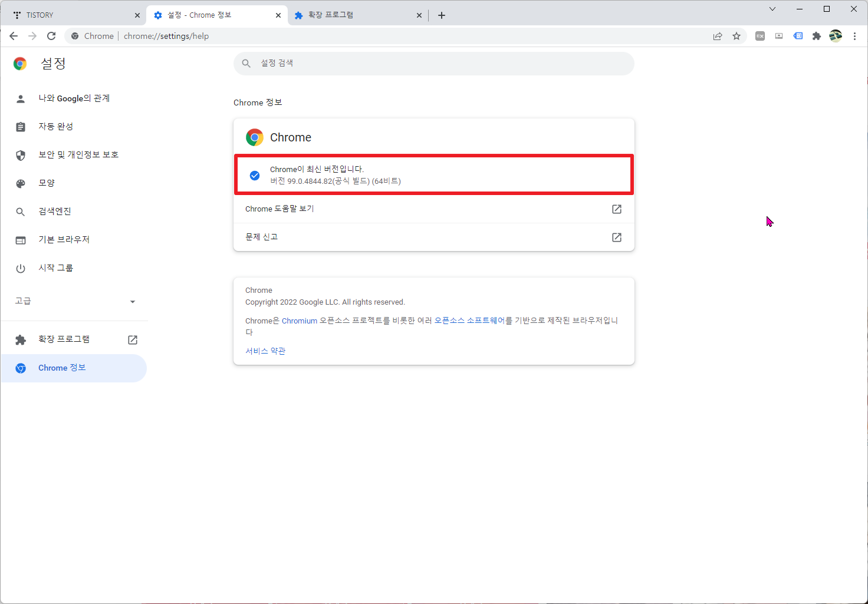Click the magnifier icon in settings search
Viewport: 868px width, 604px height.
246,63
